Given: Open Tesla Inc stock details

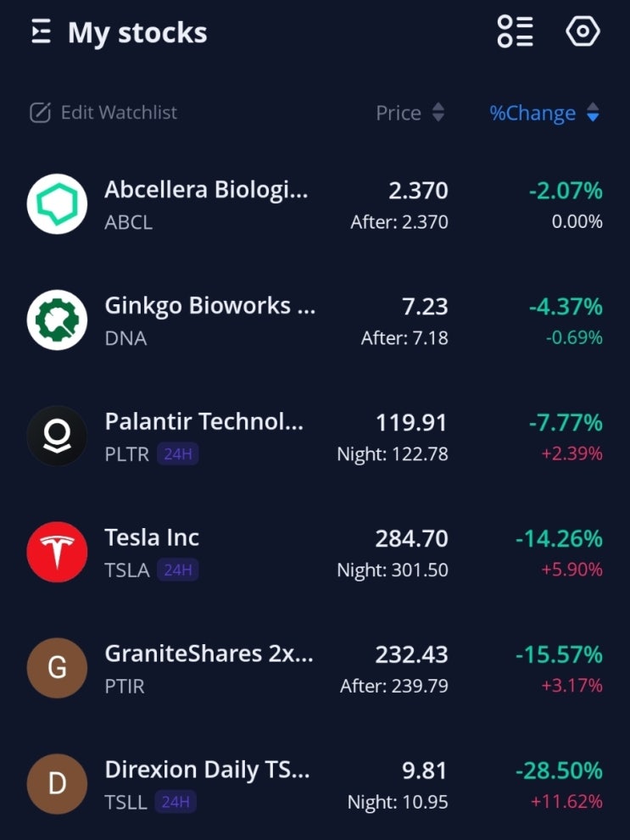Looking at the screenshot, I should 153,537.
